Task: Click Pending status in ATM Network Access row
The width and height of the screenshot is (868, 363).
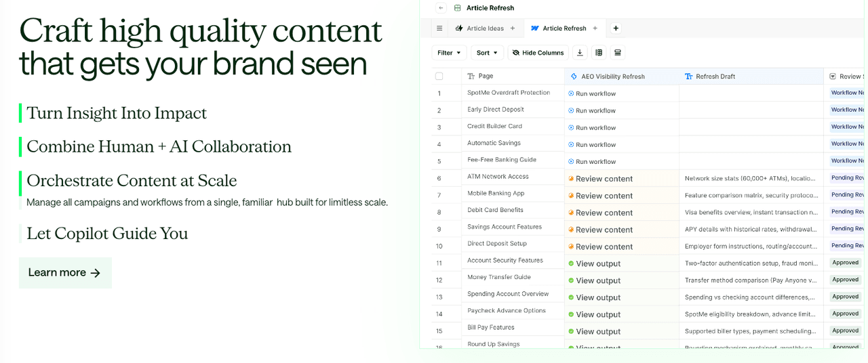Action: [848, 178]
